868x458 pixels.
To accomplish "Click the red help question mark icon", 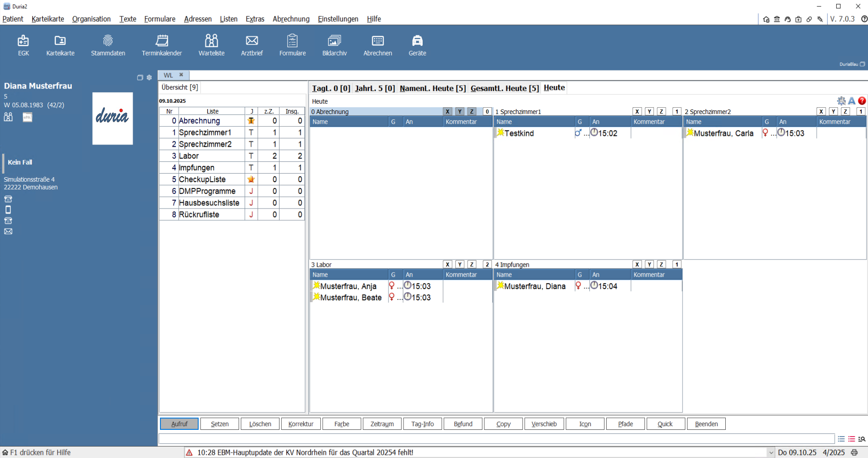I will (x=862, y=101).
